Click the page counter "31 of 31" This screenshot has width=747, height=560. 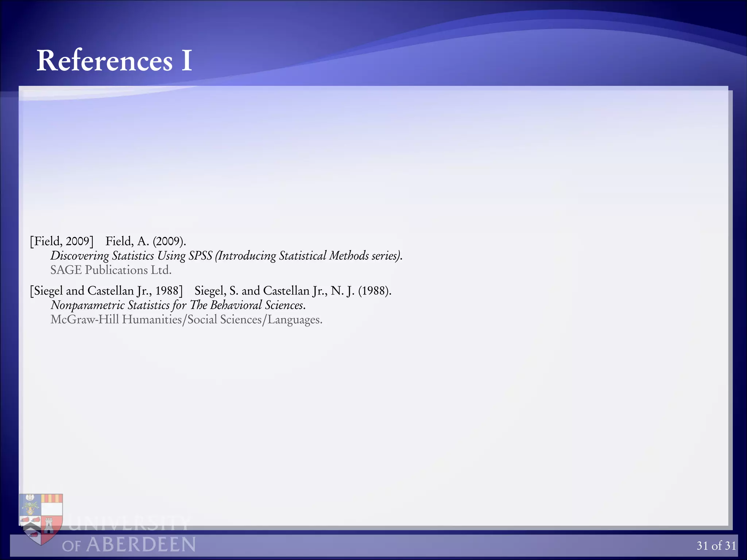[716, 545]
